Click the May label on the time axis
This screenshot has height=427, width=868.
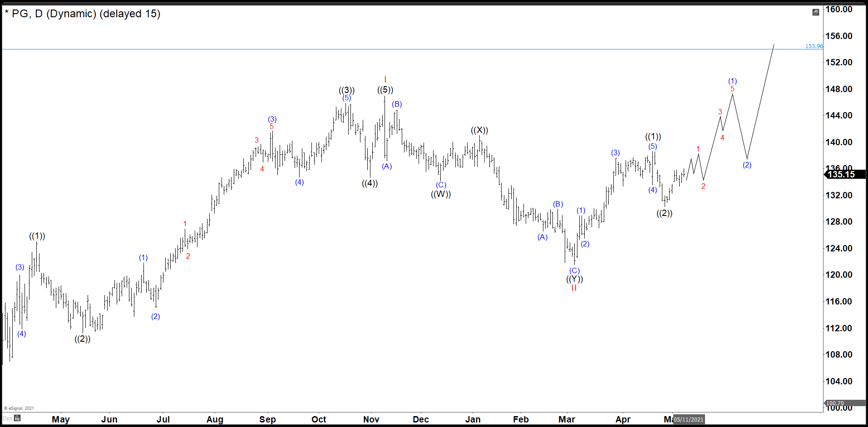pyautogui.click(x=61, y=420)
